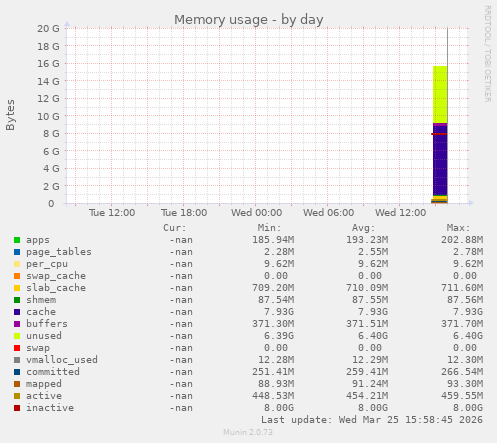Click the vmalloc_used avg value 12.29M
The height and width of the screenshot is (443, 497).
(x=370, y=360)
